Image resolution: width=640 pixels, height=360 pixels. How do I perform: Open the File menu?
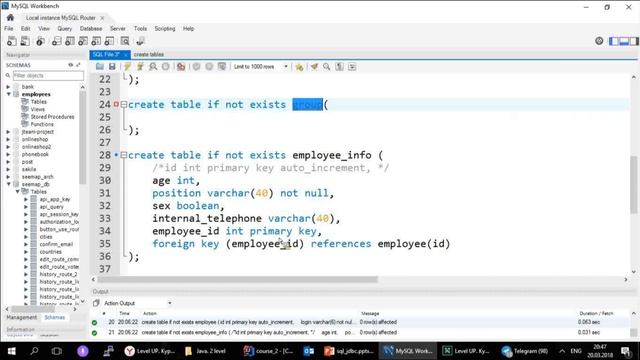9,29
